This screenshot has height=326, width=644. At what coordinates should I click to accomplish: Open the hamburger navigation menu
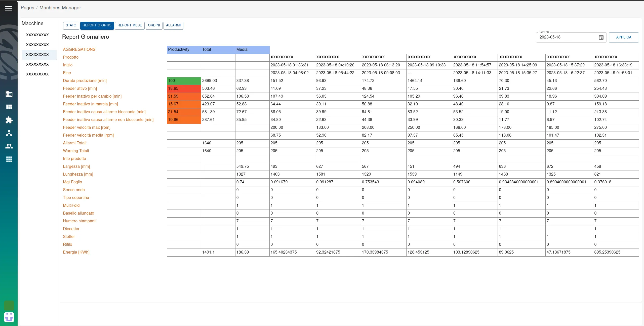9,9
